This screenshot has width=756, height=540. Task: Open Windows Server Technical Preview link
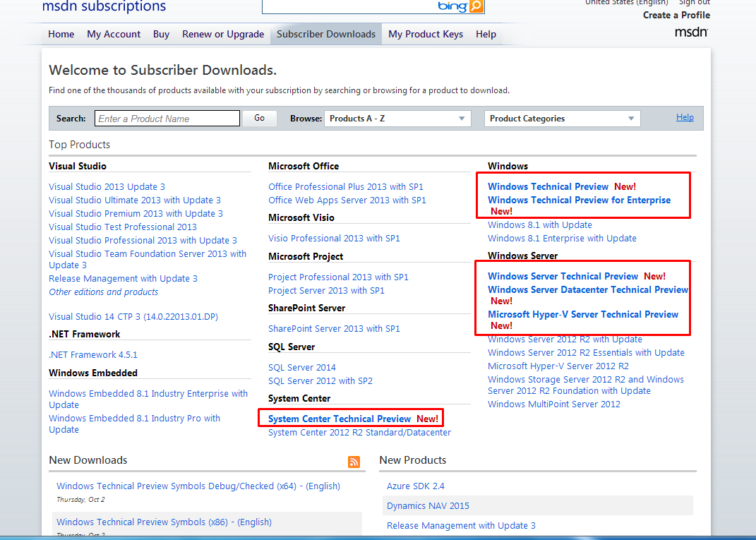(563, 276)
